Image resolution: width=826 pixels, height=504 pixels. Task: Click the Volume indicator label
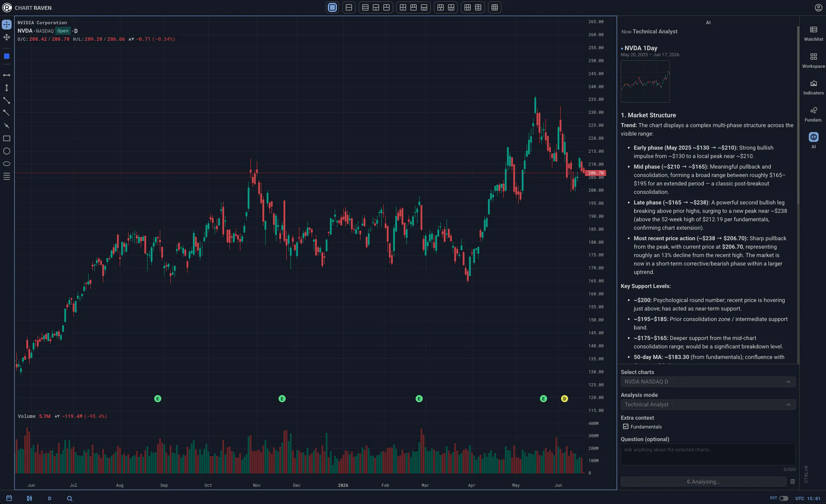tap(27, 416)
